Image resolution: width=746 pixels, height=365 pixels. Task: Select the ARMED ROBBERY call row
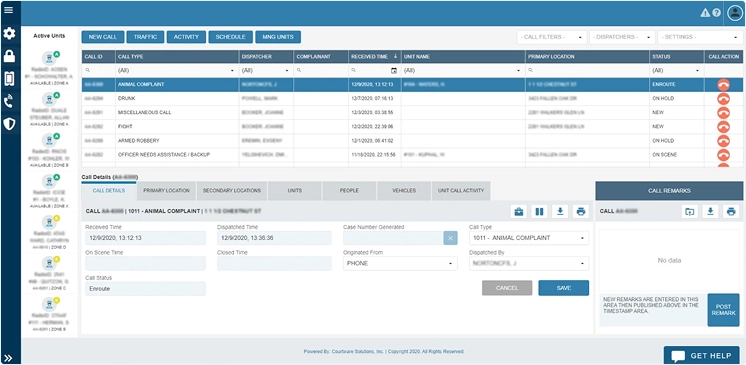click(412, 141)
